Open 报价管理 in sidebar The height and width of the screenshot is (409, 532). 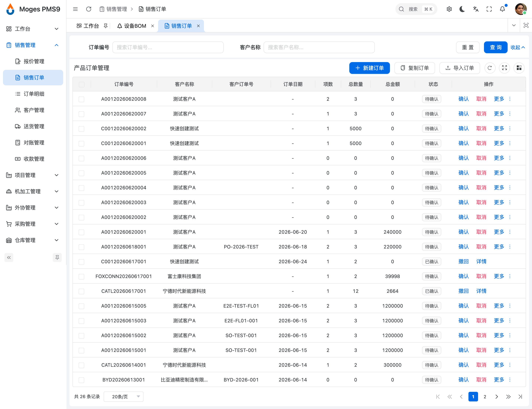point(33,61)
